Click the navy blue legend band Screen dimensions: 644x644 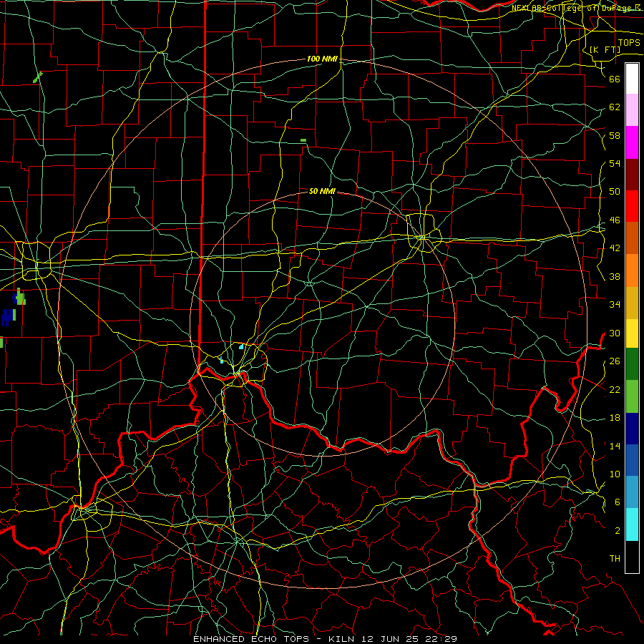[632, 429]
